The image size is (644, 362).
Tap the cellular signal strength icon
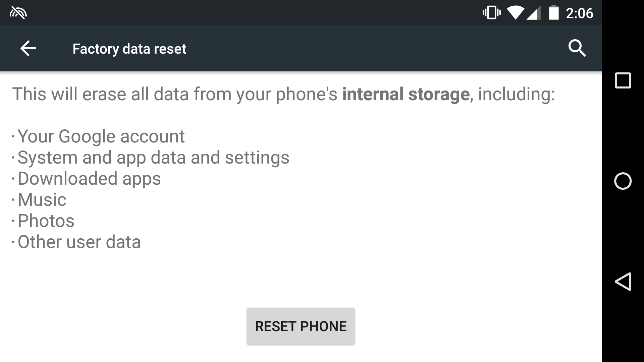coord(534,12)
